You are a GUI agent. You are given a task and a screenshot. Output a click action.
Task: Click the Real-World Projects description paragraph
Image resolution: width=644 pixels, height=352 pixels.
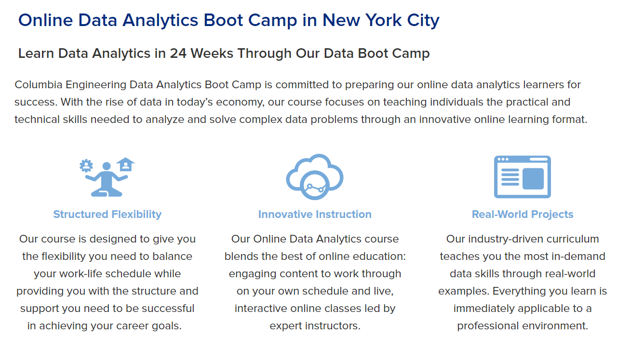coord(523,282)
